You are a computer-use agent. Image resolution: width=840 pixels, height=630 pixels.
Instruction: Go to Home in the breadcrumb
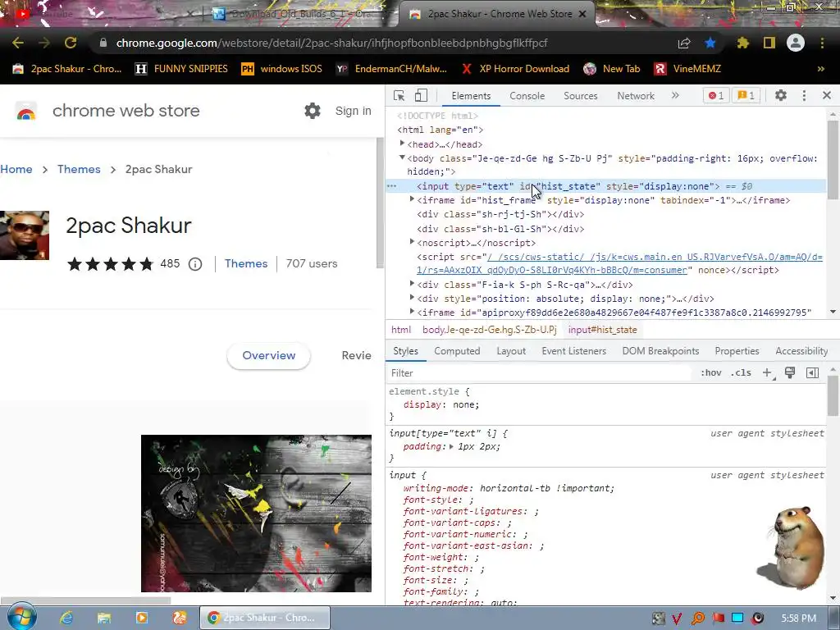pos(16,169)
